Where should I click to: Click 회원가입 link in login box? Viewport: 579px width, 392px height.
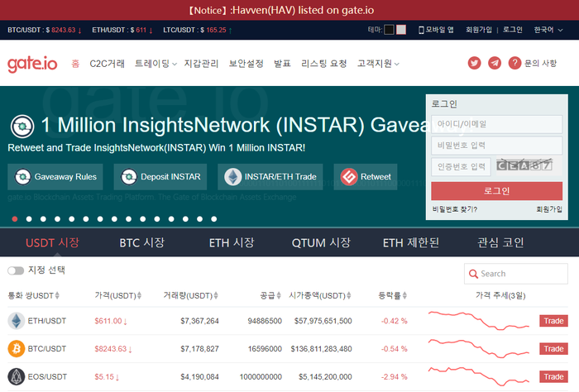pos(549,209)
